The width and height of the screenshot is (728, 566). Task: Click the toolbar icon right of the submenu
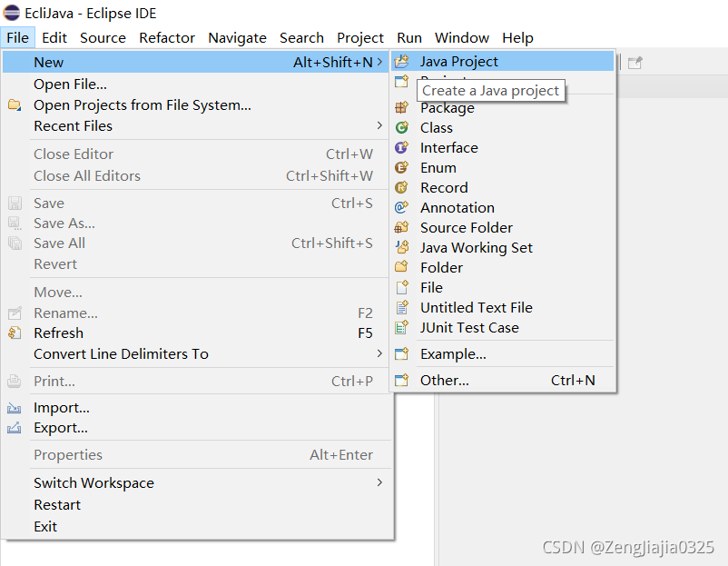point(635,63)
